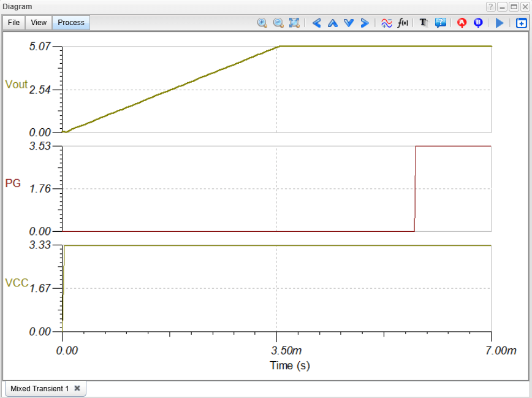Select the text annotation T tool

pyautogui.click(x=424, y=23)
